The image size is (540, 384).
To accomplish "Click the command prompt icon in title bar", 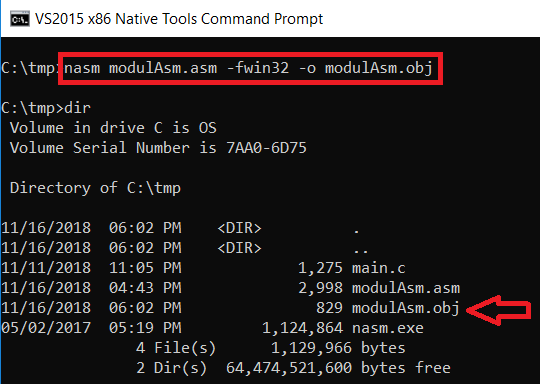I will (20, 19).
